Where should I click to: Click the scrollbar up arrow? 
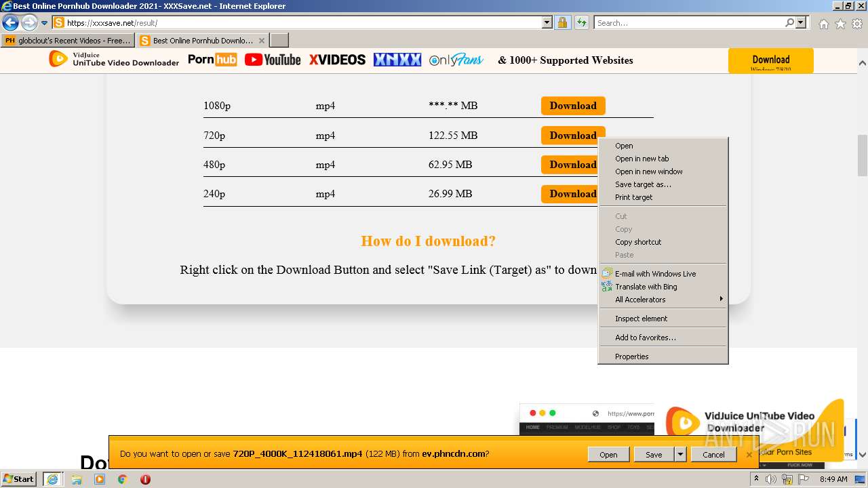click(863, 63)
